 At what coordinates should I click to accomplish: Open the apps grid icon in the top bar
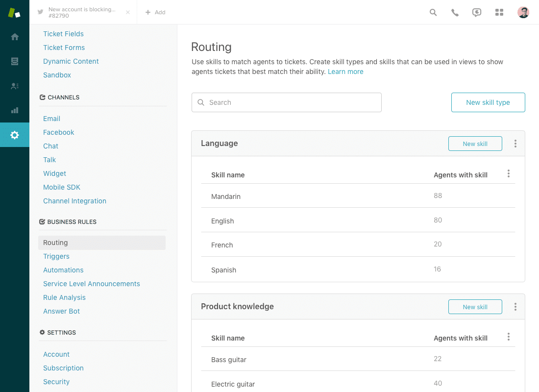[x=499, y=12]
